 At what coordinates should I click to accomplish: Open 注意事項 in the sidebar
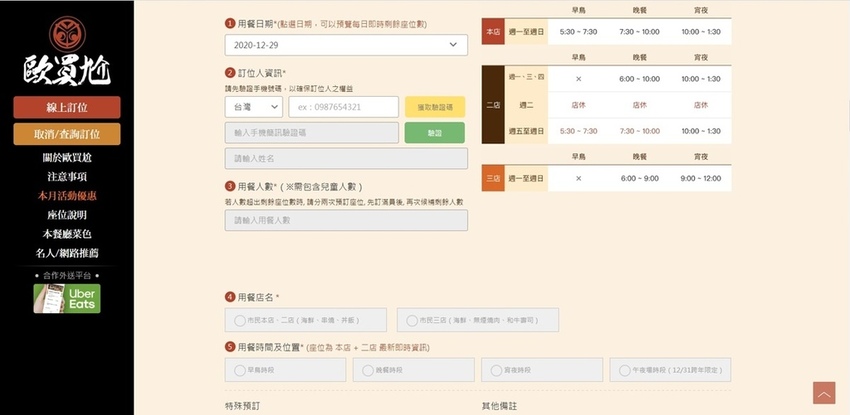pyautogui.click(x=67, y=176)
